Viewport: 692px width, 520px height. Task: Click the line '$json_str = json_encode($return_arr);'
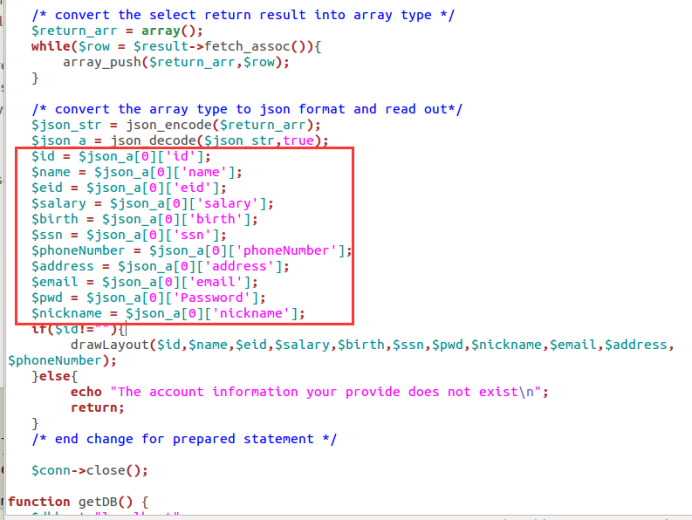coord(176,125)
